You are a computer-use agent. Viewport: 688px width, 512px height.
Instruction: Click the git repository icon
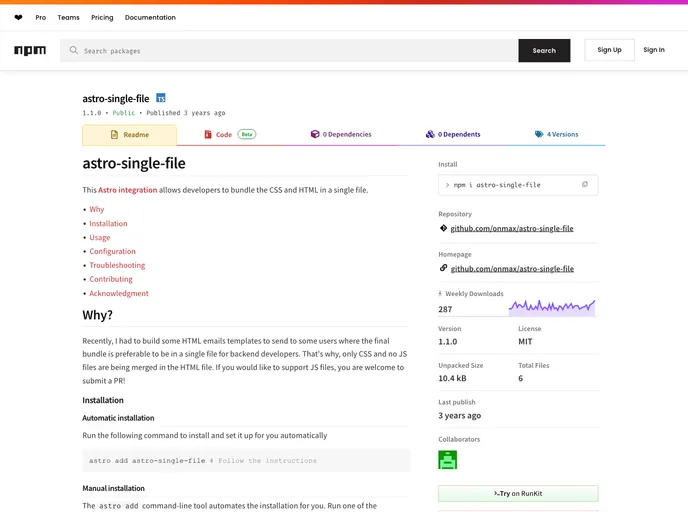click(443, 228)
